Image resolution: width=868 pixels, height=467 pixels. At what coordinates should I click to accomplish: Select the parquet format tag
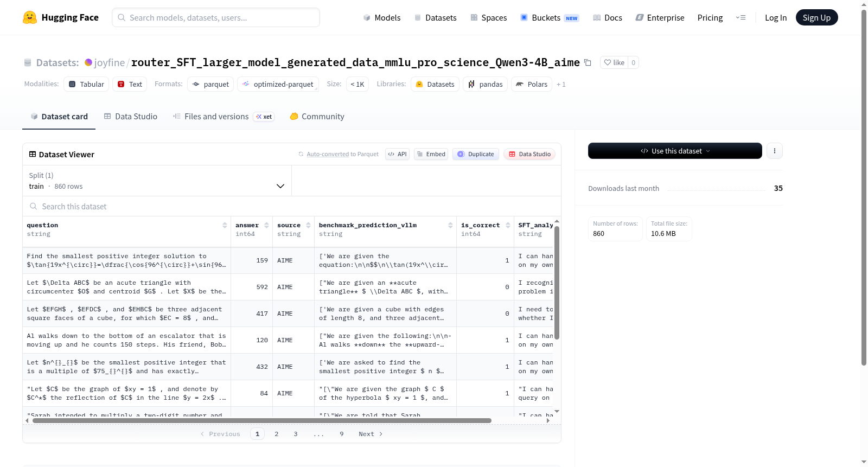[210, 84]
